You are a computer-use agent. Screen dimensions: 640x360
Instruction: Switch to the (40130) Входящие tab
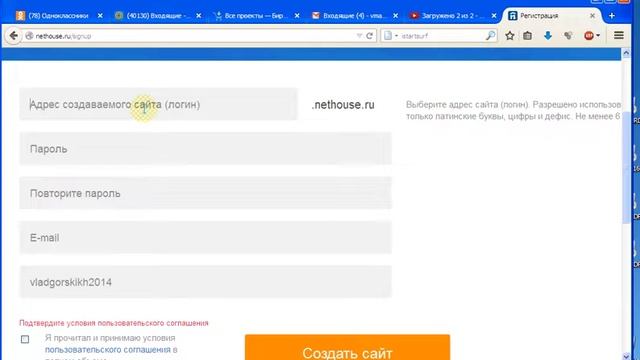(x=157, y=16)
